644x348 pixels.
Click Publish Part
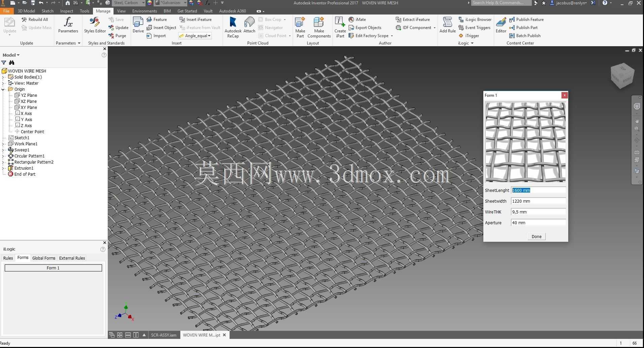523,28
